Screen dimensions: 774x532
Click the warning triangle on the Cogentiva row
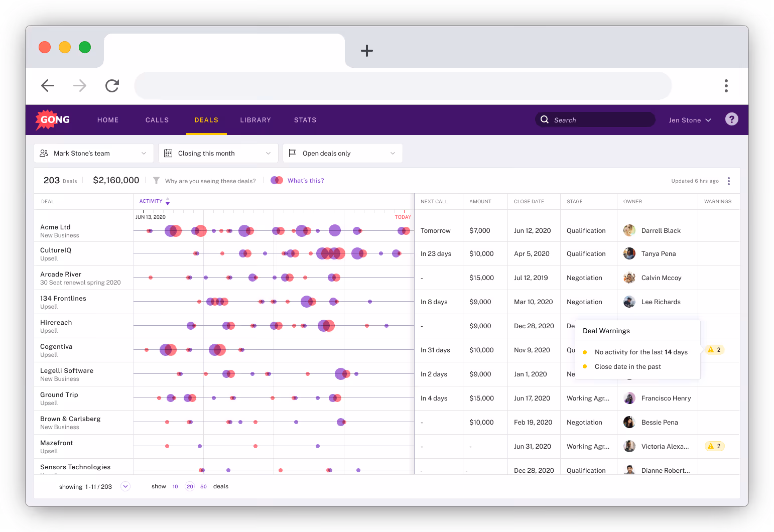pos(714,350)
